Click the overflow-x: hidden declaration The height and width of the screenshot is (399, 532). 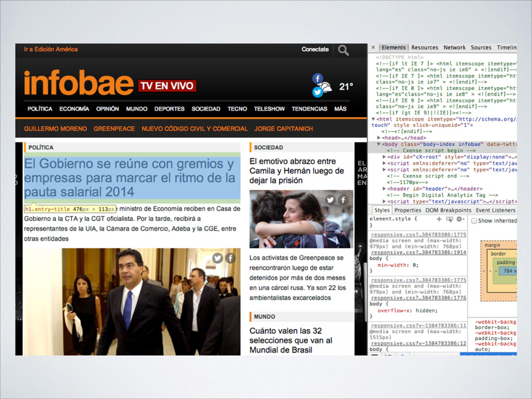point(407,311)
